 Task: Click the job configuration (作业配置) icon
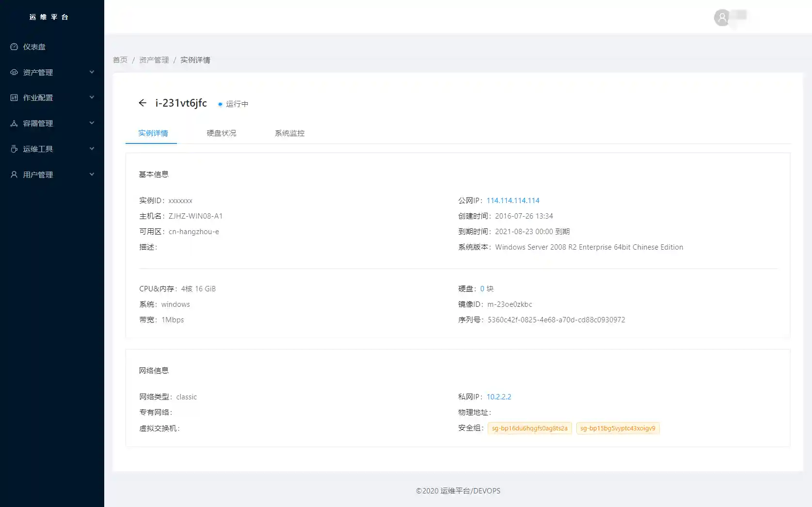coord(14,98)
